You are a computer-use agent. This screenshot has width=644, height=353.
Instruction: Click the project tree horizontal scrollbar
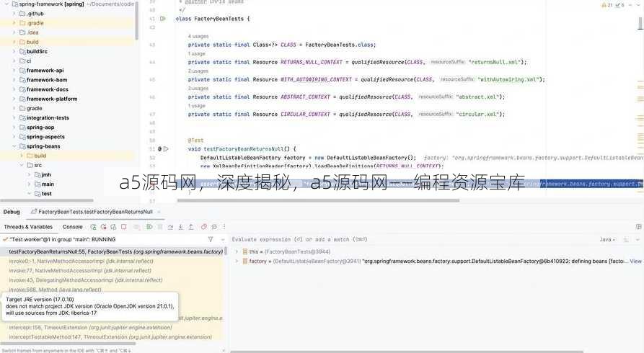47,201
